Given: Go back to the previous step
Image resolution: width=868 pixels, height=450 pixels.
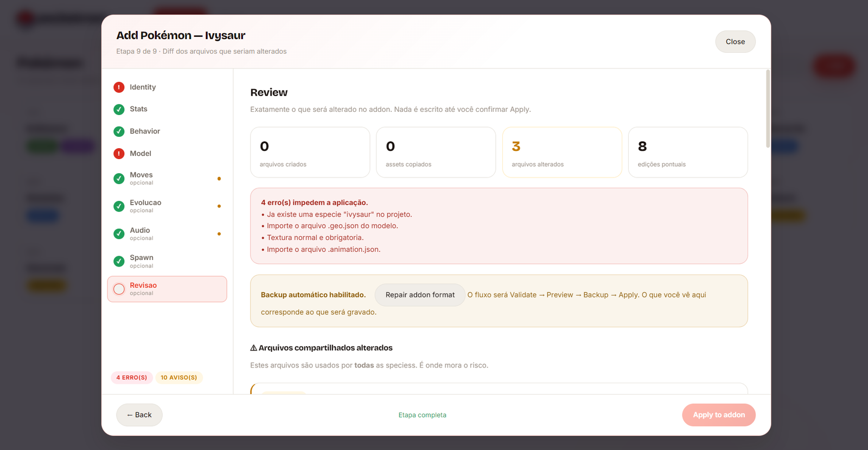Looking at the screenshot, I should click(x=139, y=415).
